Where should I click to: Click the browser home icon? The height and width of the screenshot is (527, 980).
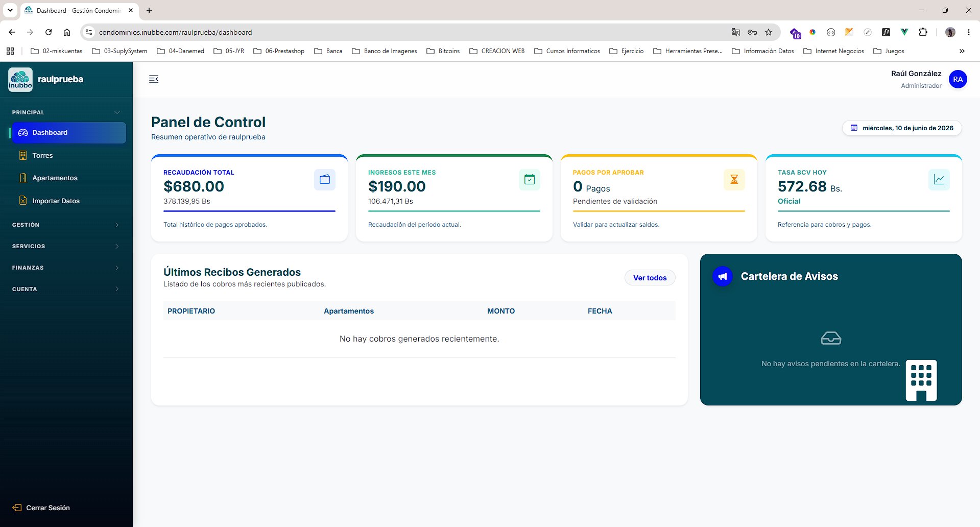(x=67, y=32)
